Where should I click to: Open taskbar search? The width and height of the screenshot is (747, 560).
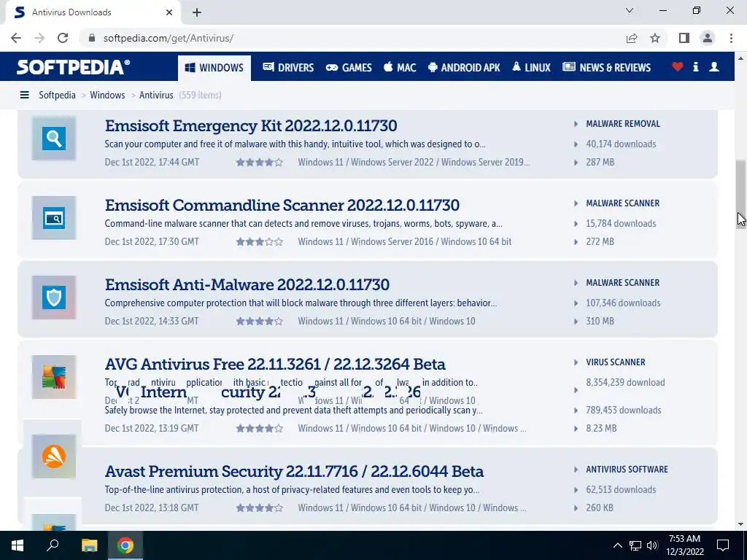pos(53,545)
